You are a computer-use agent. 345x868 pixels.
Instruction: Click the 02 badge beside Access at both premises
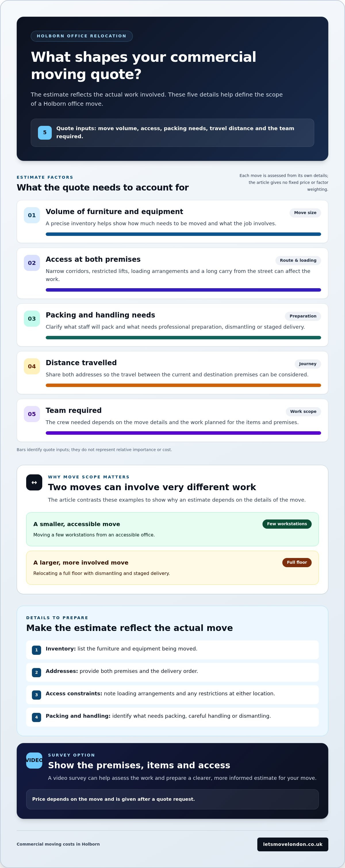click(32, 263)
